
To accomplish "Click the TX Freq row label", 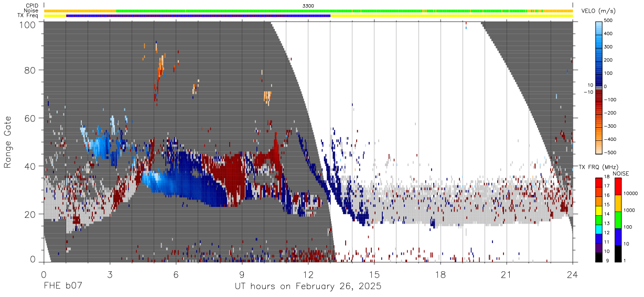I will pos(27,16).
